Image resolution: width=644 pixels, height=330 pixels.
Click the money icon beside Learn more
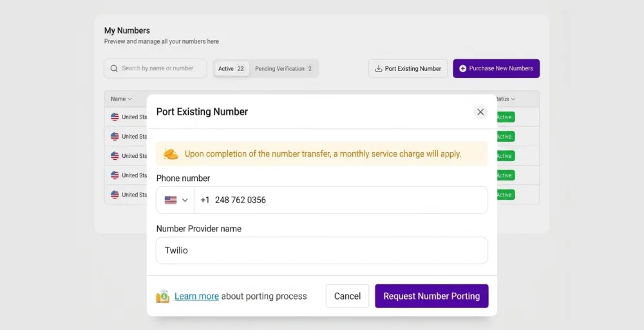pyautogui.click(x=163, y=296)
